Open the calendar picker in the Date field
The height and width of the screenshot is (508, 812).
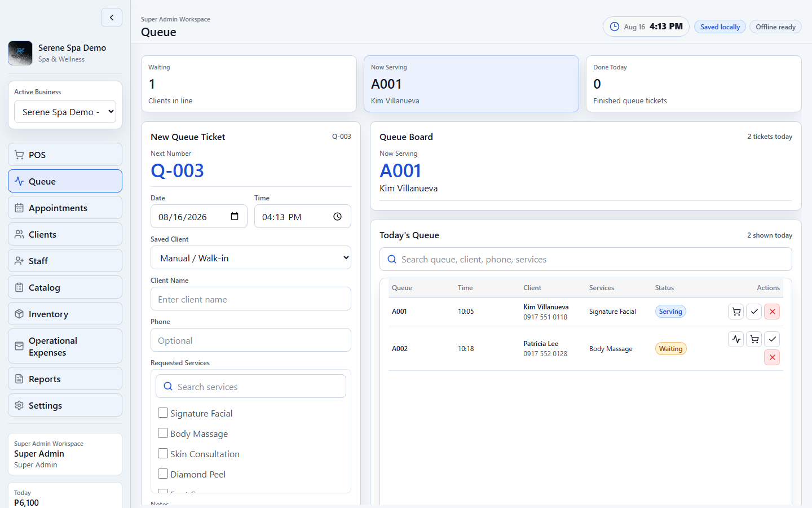(x=235, y=216)
